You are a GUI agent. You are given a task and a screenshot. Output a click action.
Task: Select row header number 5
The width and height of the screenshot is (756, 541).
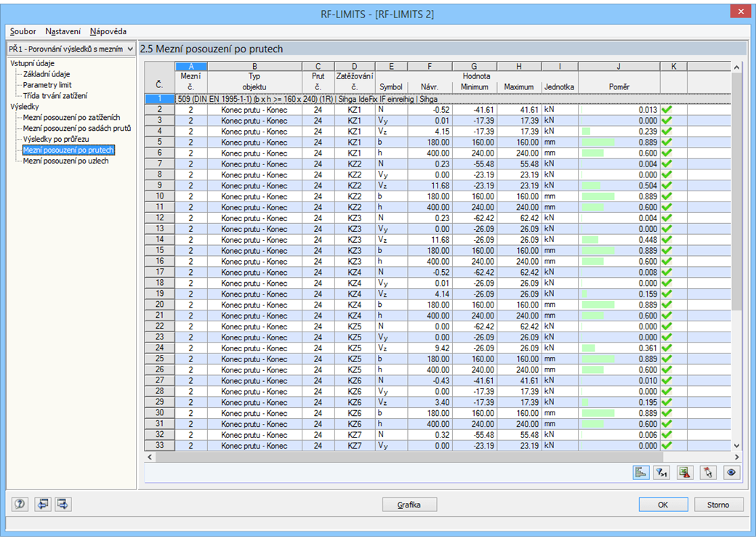pyautogui.click(x=160, y=143)
